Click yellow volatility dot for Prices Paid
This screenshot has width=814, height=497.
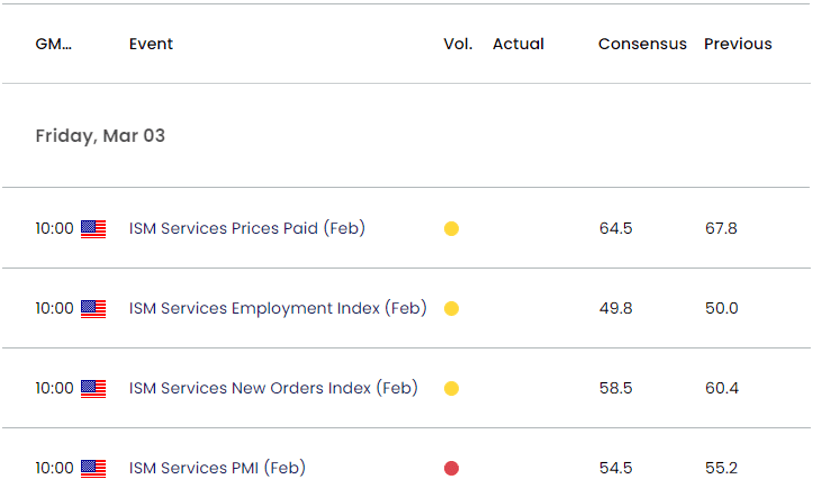click(x=451, y=229)
